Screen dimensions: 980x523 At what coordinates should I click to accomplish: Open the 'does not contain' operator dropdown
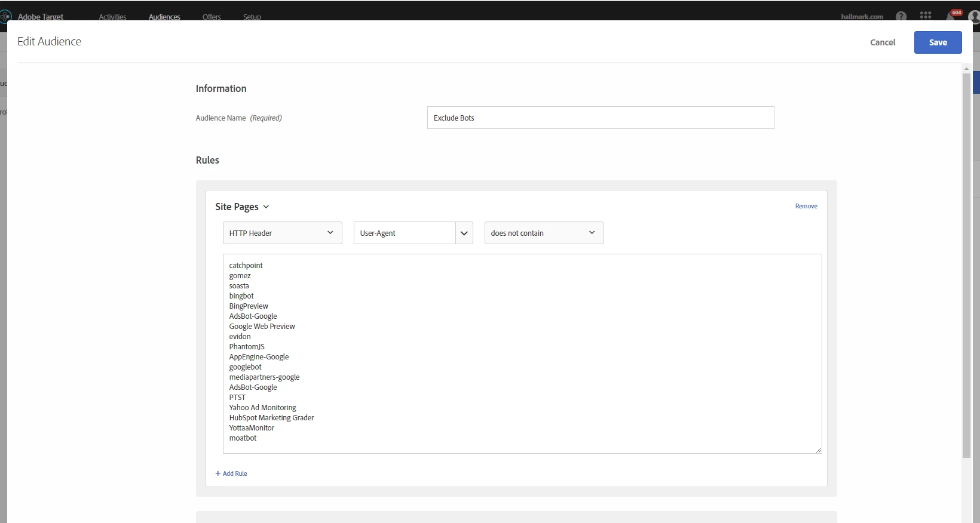(x=544, y=233)
